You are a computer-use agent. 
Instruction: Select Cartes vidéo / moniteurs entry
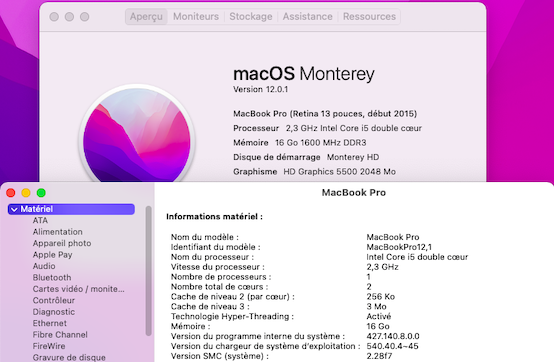78,289
